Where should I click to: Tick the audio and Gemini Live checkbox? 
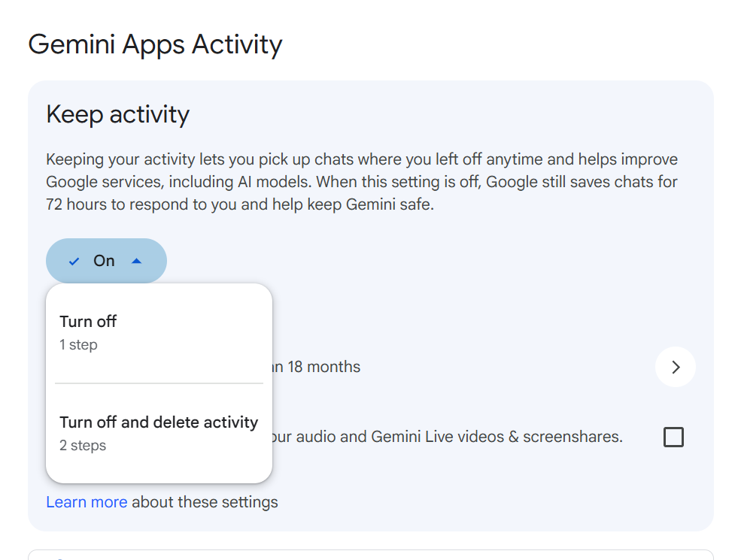pos(673,437)
